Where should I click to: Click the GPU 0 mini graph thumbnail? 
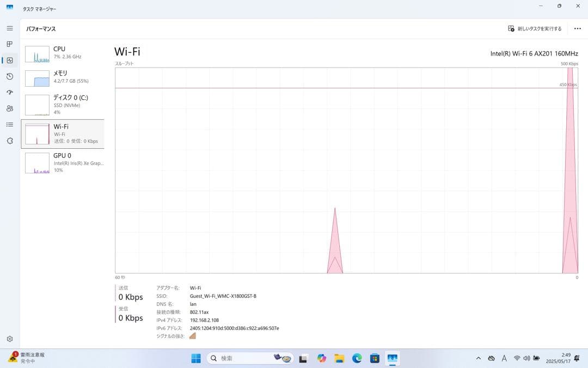click(x=37, y=163)
